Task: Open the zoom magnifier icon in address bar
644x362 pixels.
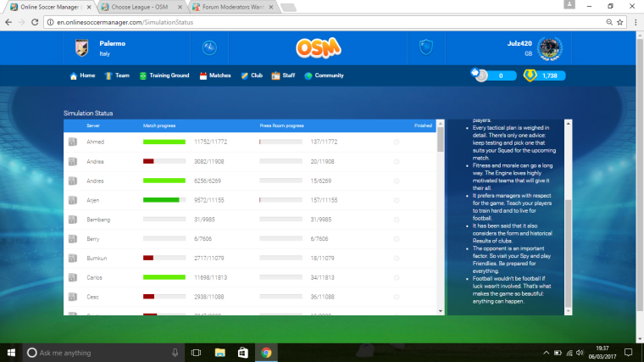Action: point(609,22)
